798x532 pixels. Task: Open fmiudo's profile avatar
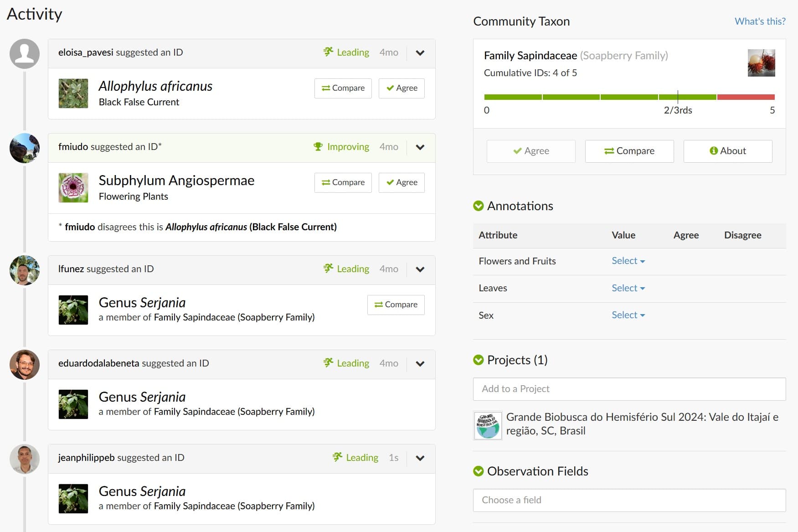coord(25,148)
